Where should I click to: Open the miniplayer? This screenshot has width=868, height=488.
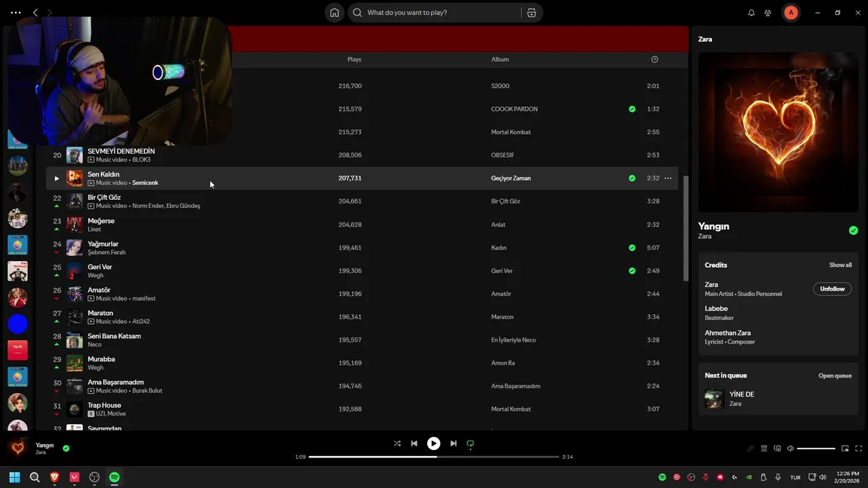tap(845, 449)
